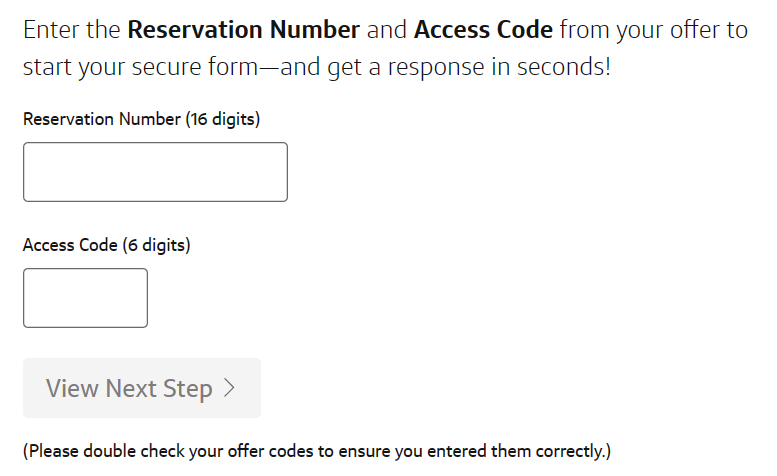Click 'from your offer to' in the heading
The height and width of the screenshot is (476, 777).
pyautogui.click(x=653, y=29)
